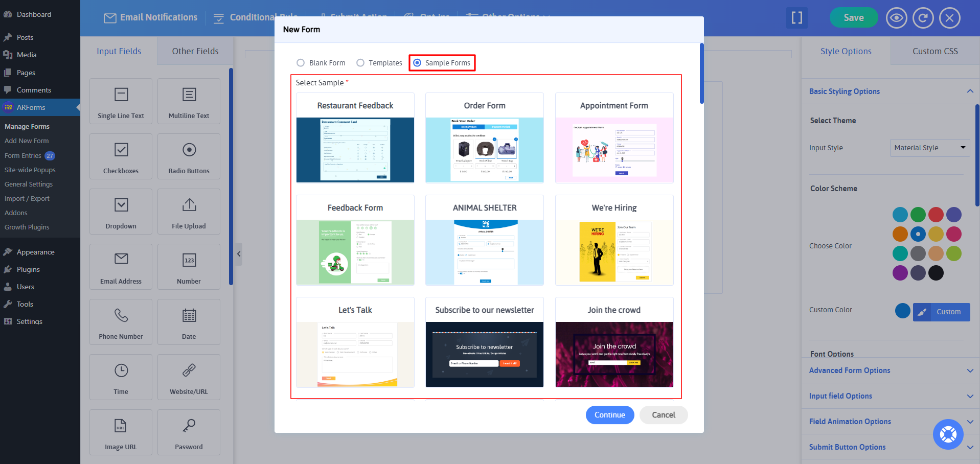The image size is (980, 464).
Task: Select the Blank Form radio option
Action: coord(301,62)
